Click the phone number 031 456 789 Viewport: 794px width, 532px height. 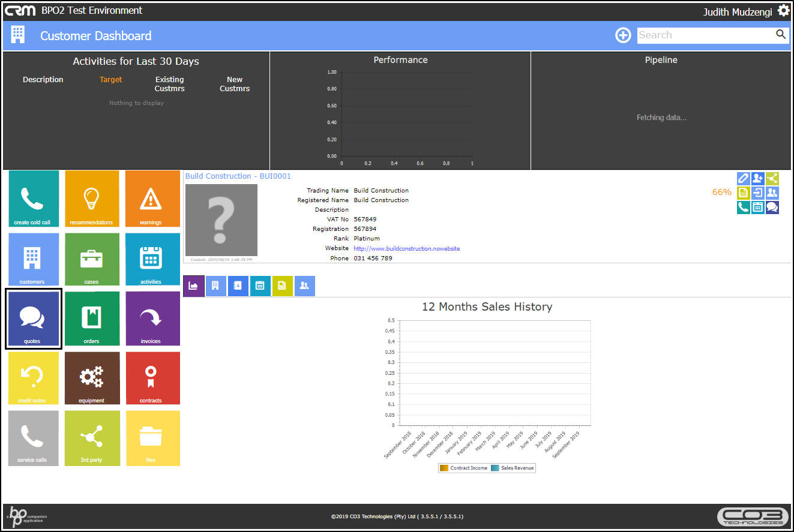click(x=373, y=258)
